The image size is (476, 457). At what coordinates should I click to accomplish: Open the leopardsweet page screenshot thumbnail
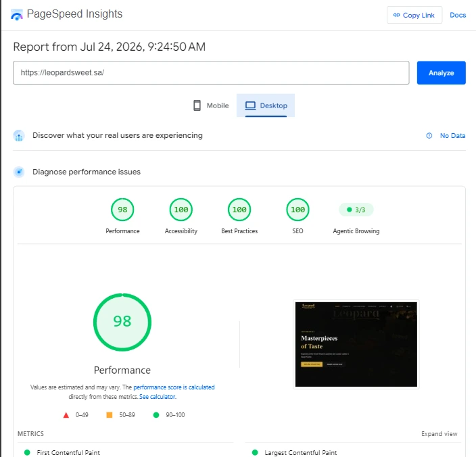356,344
